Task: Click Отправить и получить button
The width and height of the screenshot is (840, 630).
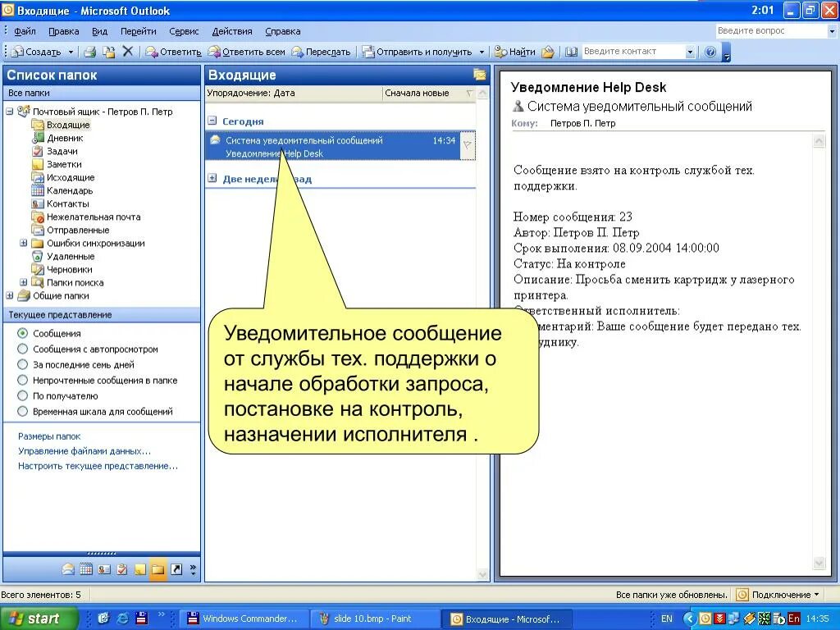Action: click(x=418, y=52)
